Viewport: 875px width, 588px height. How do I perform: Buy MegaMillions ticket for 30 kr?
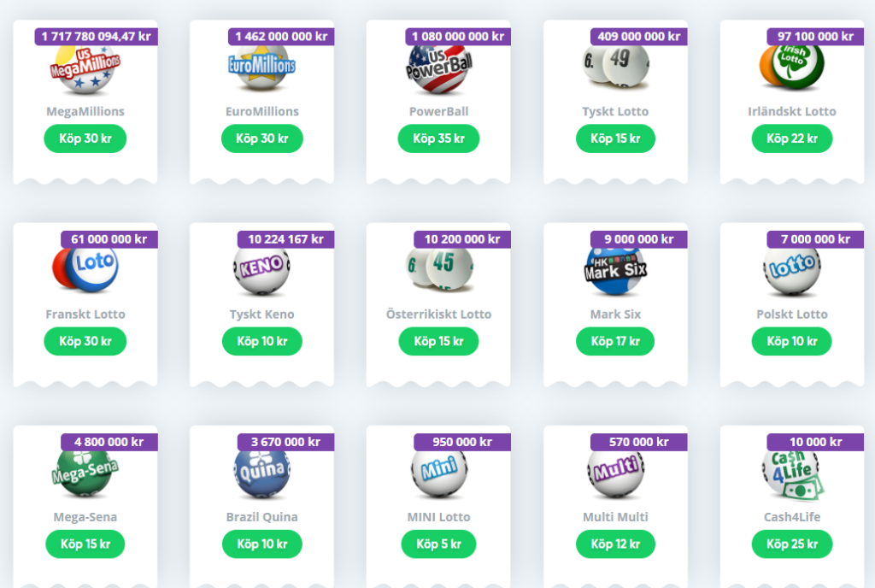point(85,138)
